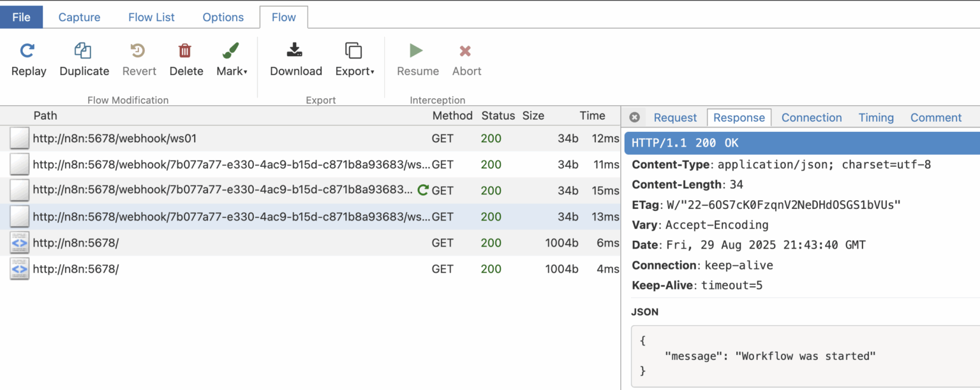The height and width of the screenshot is (390, 980).
Task: Click the Resume interception icon
Action: [x=417, y=51]
